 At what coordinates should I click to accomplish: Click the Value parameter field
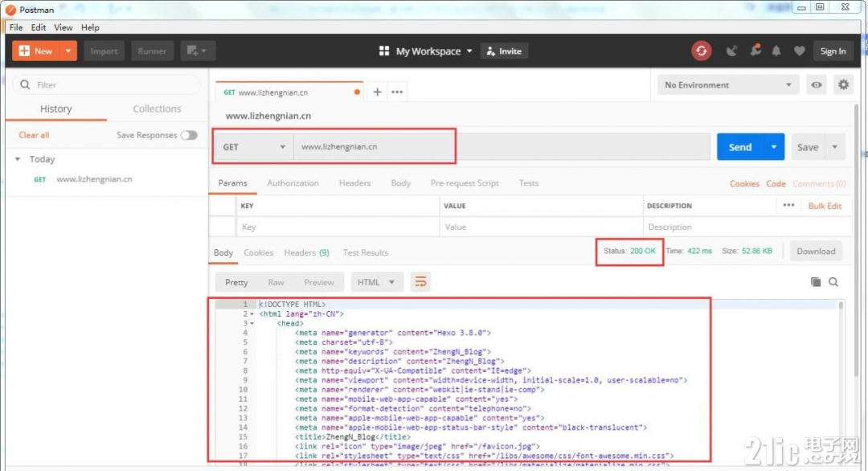541,227
